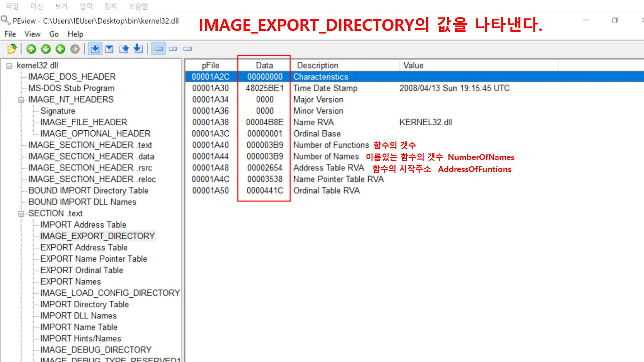644x362 pixels.
Task: Select EXPORT Name Pointer Table item
Action: coord(94,259)
